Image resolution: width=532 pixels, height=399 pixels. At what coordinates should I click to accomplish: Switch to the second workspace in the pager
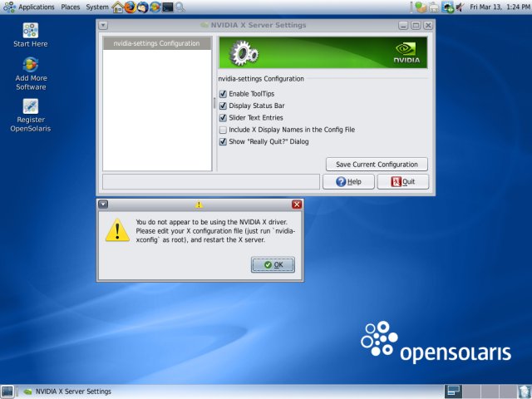471,392
